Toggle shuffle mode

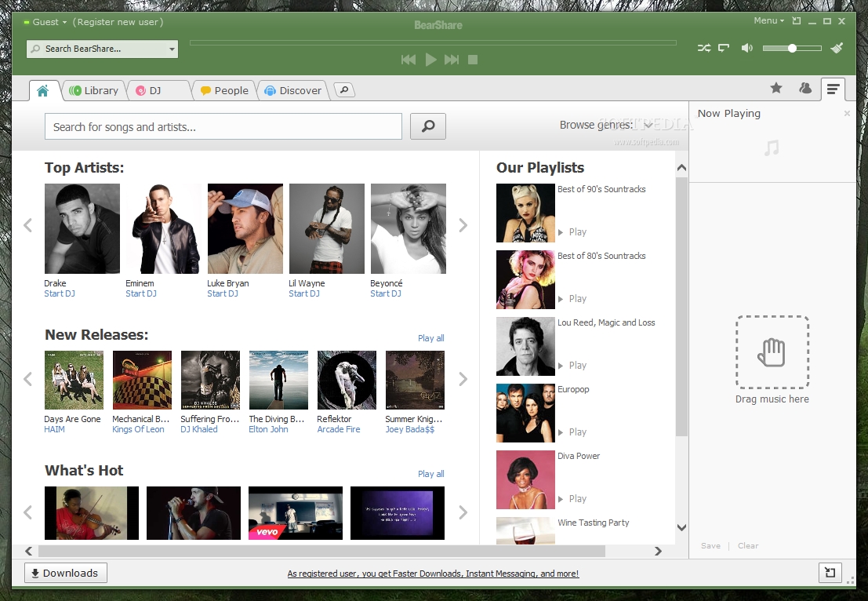(704, 48)
